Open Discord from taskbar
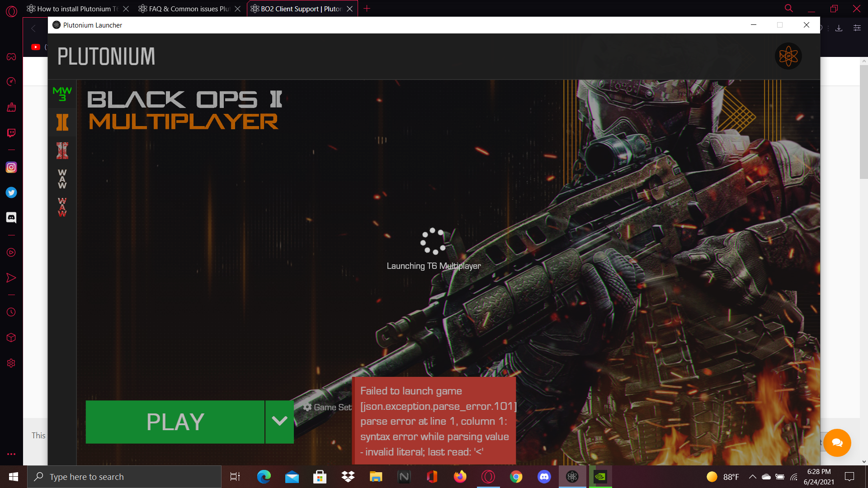868x488 pixels. pos(544,477)
